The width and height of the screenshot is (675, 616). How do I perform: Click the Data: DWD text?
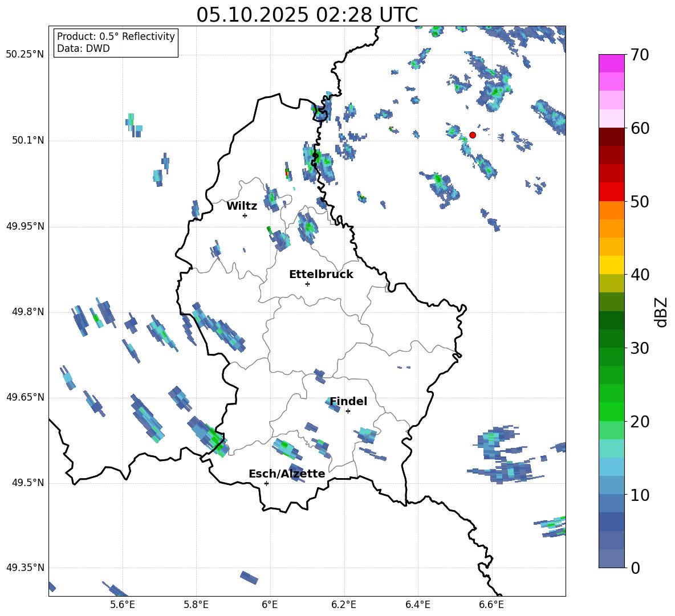click(83, 48)
